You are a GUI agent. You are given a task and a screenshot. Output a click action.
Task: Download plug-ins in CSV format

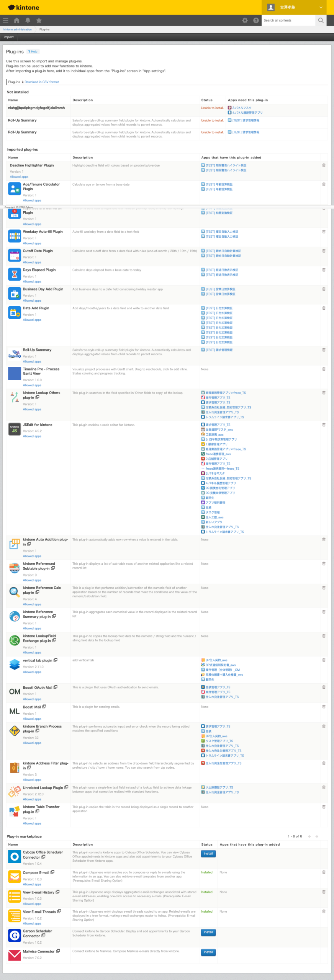pyautogui.click(x=41, y=82)
